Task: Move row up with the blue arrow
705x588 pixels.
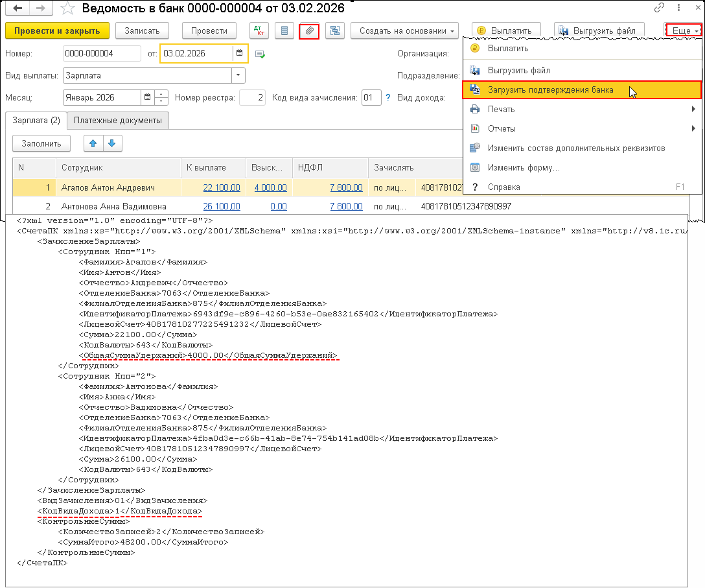Action: click(x=93, y=143)
